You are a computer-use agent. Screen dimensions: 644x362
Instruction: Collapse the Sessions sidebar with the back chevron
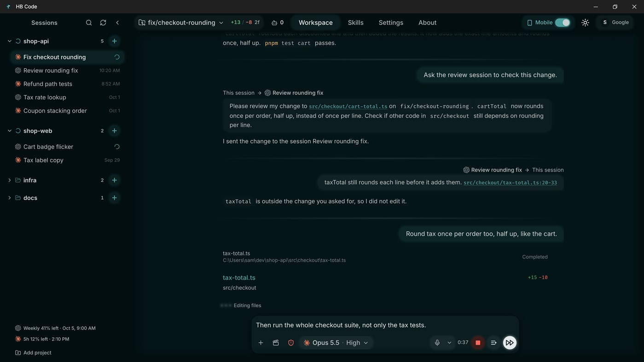coord(117,23)
